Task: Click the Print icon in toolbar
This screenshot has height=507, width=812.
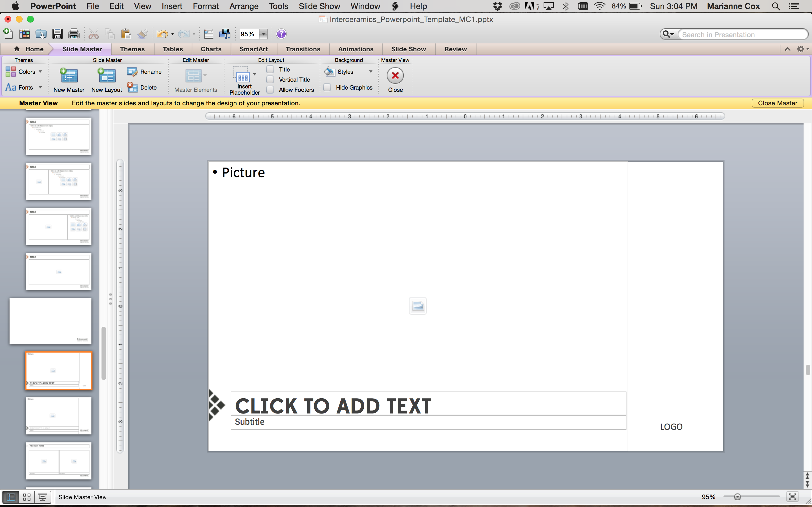Action: (74, 34)
